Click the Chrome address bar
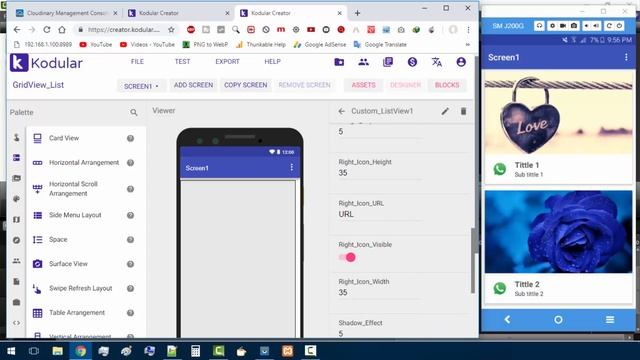This screenshot has height=360, width=640. click(x=124, y=29)
